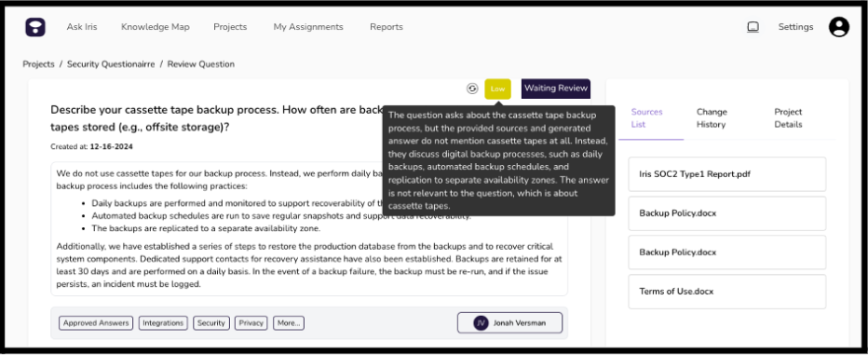868x355 pixels.
Task: Open the Reports menu item
Action: click(x=387, y=27)
